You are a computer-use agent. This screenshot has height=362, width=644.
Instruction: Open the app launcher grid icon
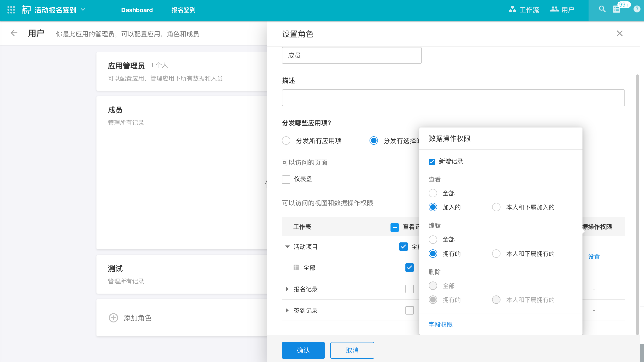(11, 10)
